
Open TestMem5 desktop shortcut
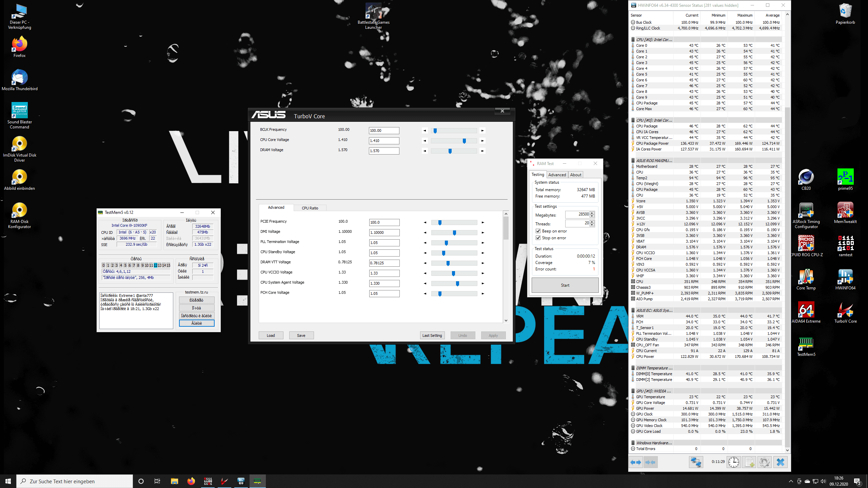pyautogui.click(x=806, y=346)
